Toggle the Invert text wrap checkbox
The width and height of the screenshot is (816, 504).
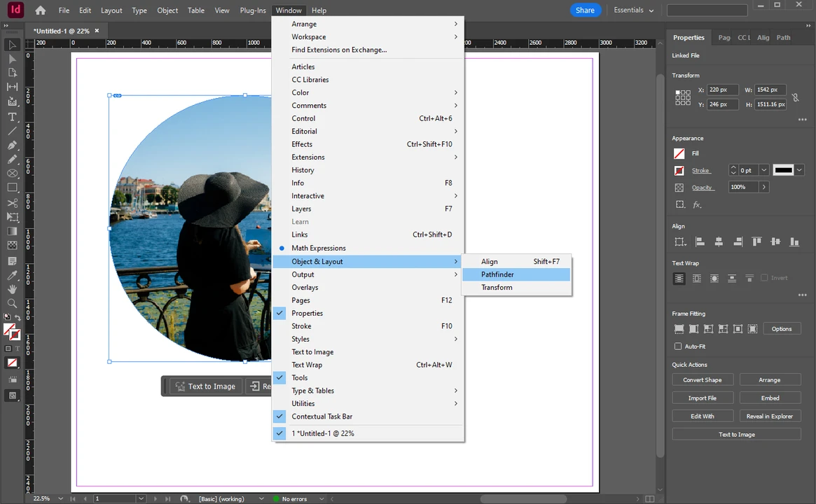(x=764, y=278)
